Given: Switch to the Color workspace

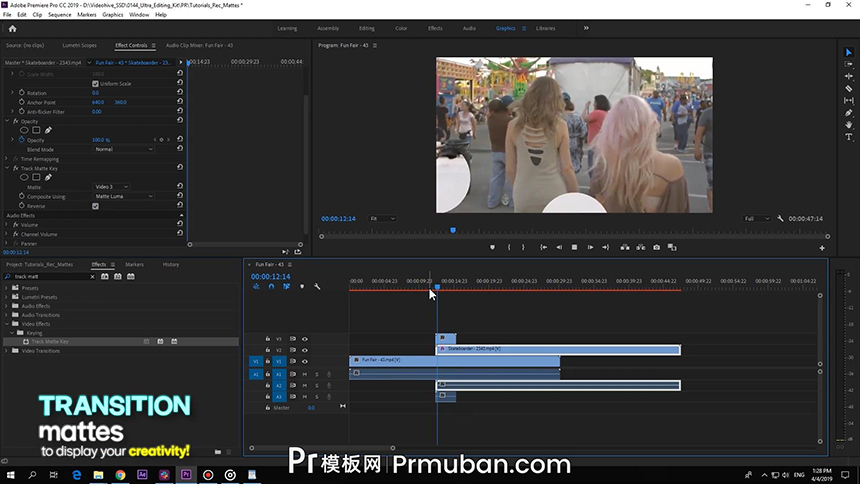Looking at the screenshot, I should point(401,28).
